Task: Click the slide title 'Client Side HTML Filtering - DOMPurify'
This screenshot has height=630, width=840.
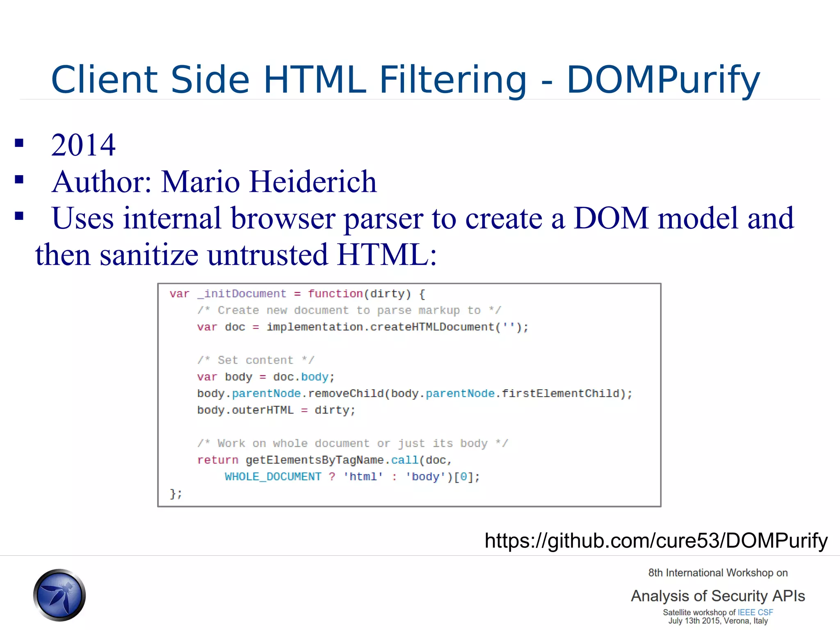Action: [405, 80]
